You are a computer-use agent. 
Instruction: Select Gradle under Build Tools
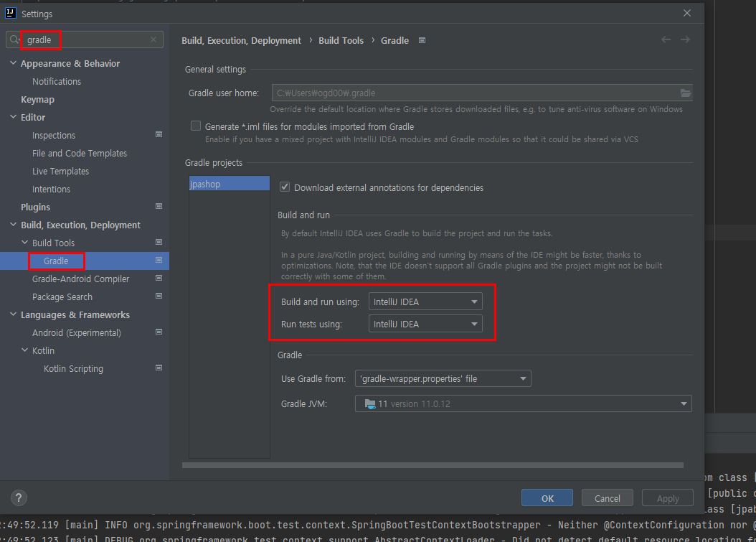tap(56, 261)
